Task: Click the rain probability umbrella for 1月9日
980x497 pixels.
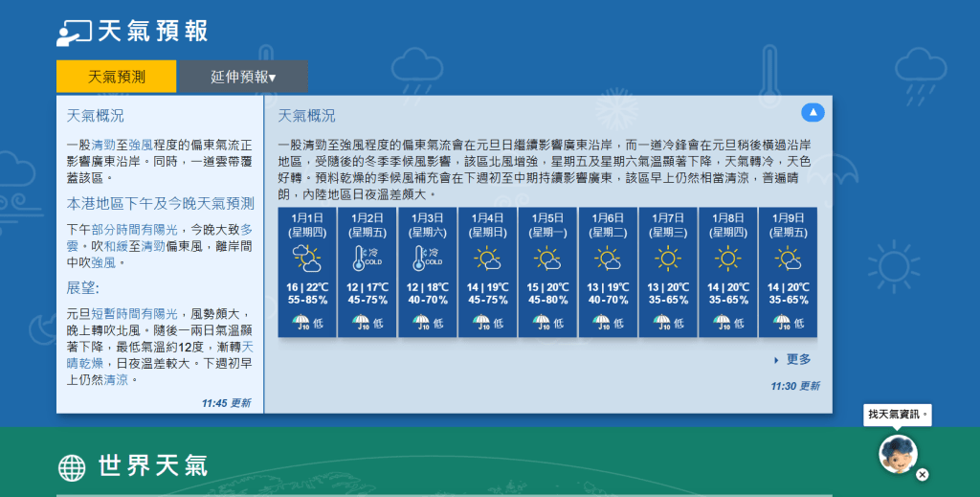Action: coord(782,322)
